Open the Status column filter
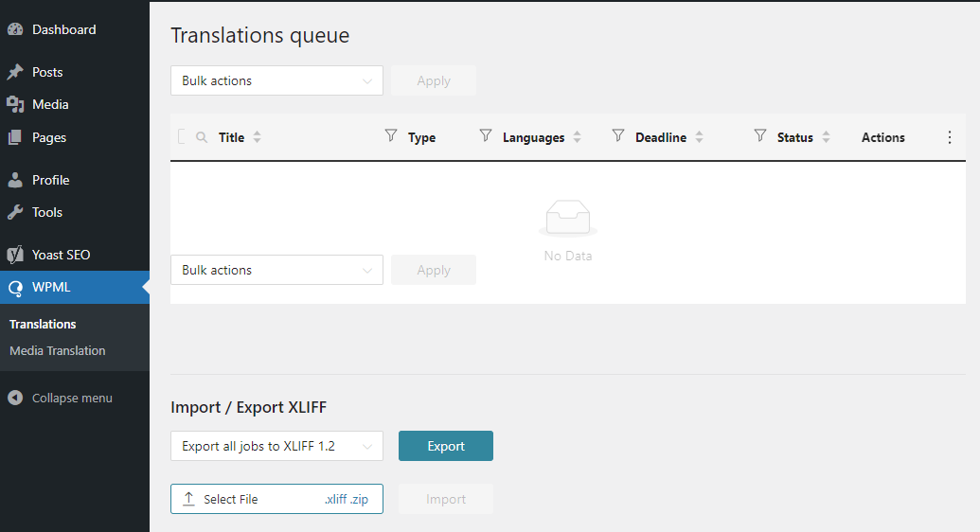The height and width of the screenshot is (532, 980). click(x=759, y=136)
